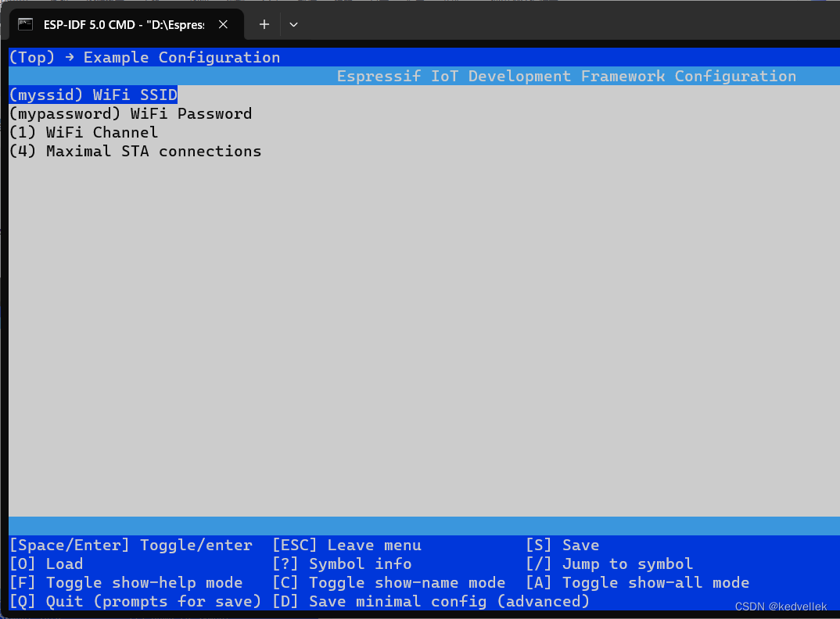Click the Quit prompts for save hint
840x619 pixels.
coord(135,601)
